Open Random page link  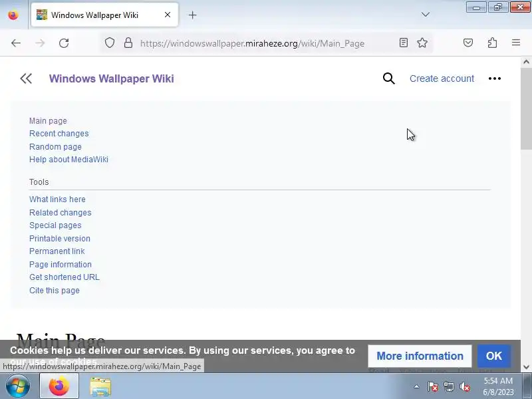click(x=55, y=146)
